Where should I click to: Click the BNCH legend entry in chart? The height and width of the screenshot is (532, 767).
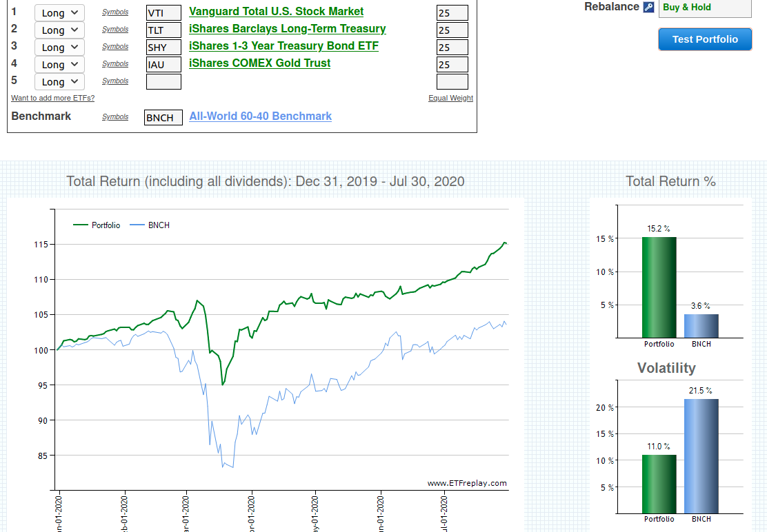[150, 225]
